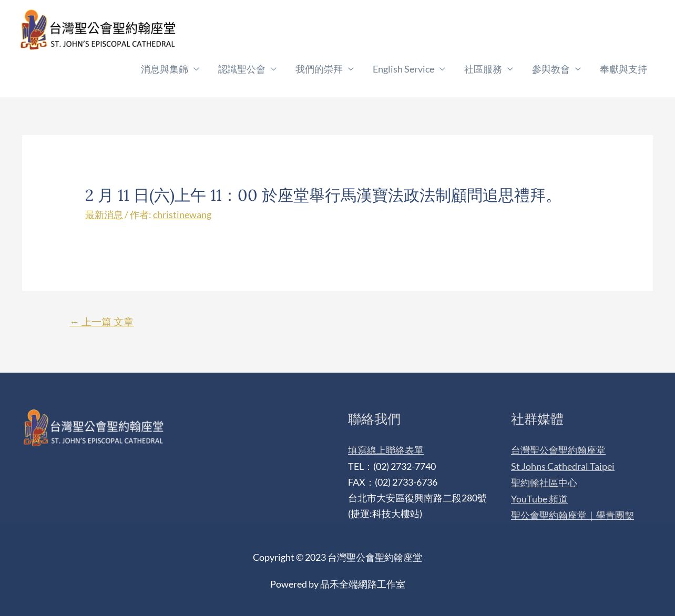This screenshot has width=675, height=616.
Task: Expand the 社區服務 menu chevron
Action: point(510,69)
